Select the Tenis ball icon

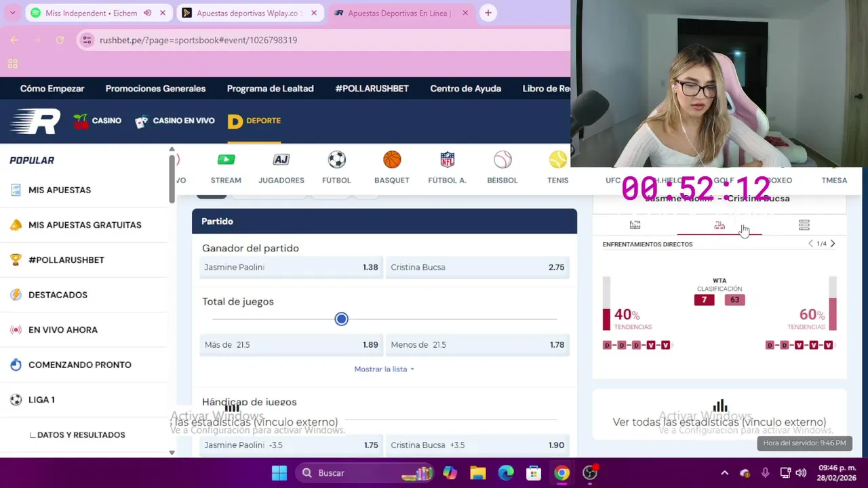[x=557, y=160]
